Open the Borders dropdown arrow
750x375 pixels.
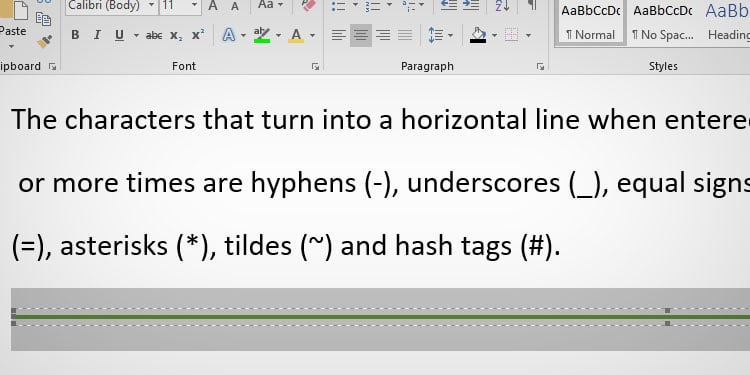(x=528, y=35)
